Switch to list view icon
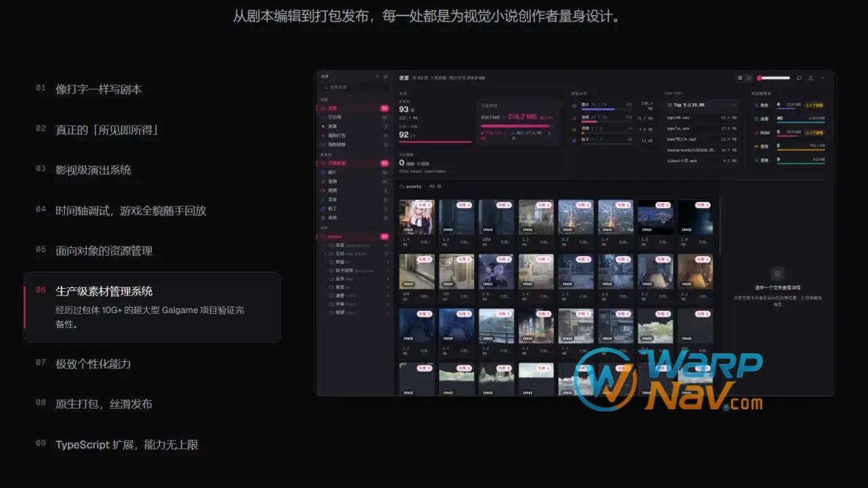868x488 pixels. pos(749,78)
